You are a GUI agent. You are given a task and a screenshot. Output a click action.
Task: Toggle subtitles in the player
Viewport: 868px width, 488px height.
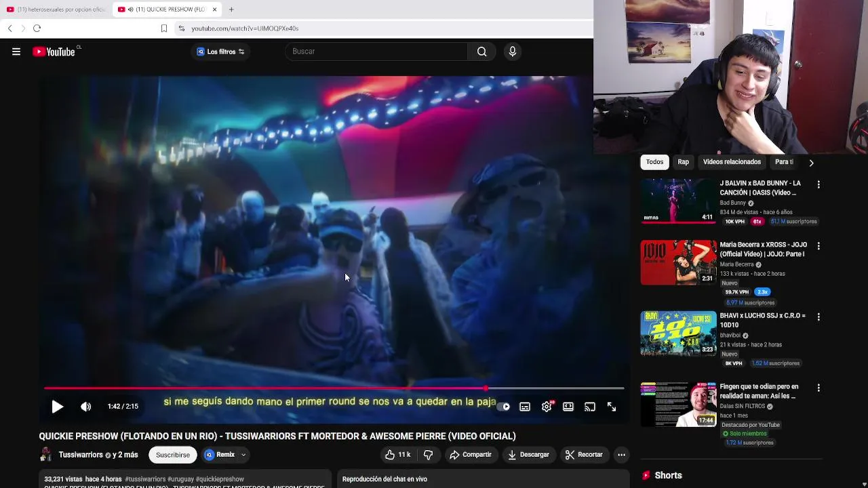(525, 407)
